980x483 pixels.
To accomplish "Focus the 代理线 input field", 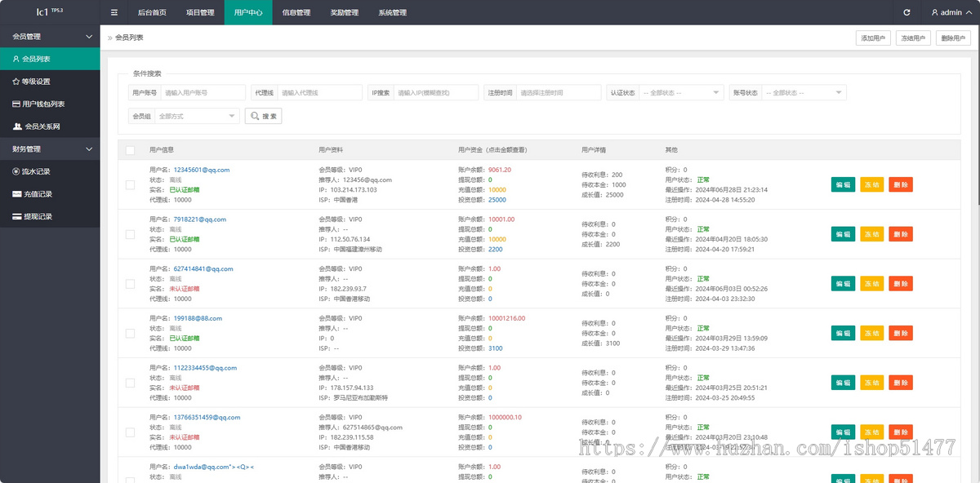I will [x=319, y=93].
